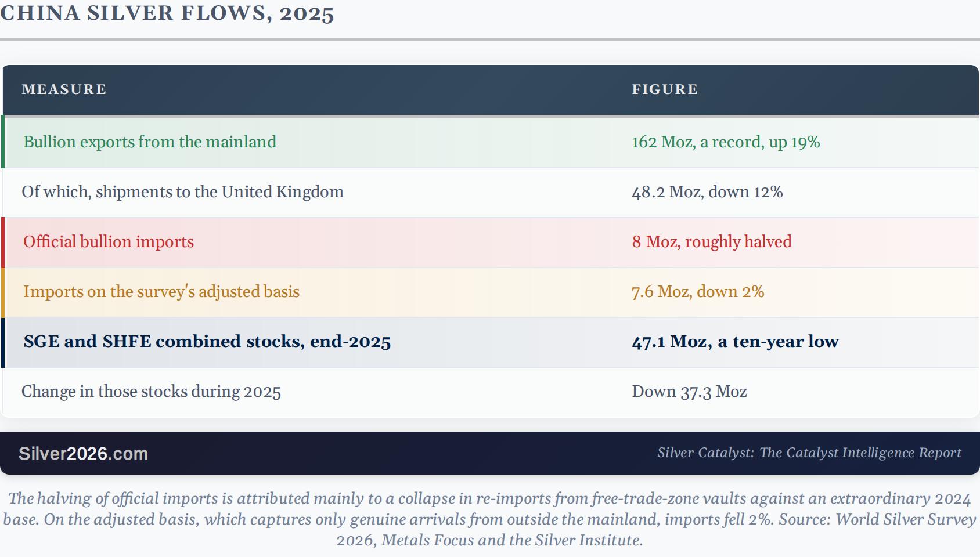Click 'Metals Focus and the Silver Institute' text
This screenshot has width=980, height=557.
(x=512, y=540)
